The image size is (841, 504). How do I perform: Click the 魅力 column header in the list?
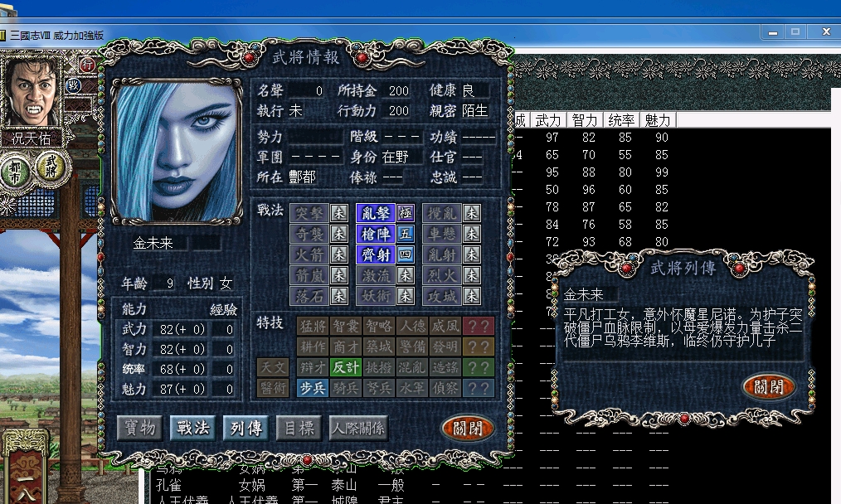point(658,120)
